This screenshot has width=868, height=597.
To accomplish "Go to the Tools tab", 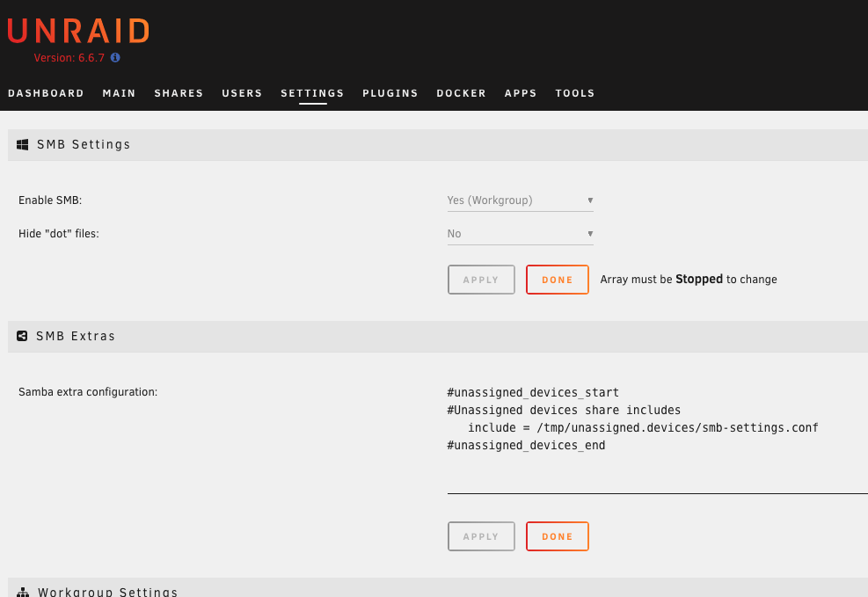I will [x=575, y=93].
